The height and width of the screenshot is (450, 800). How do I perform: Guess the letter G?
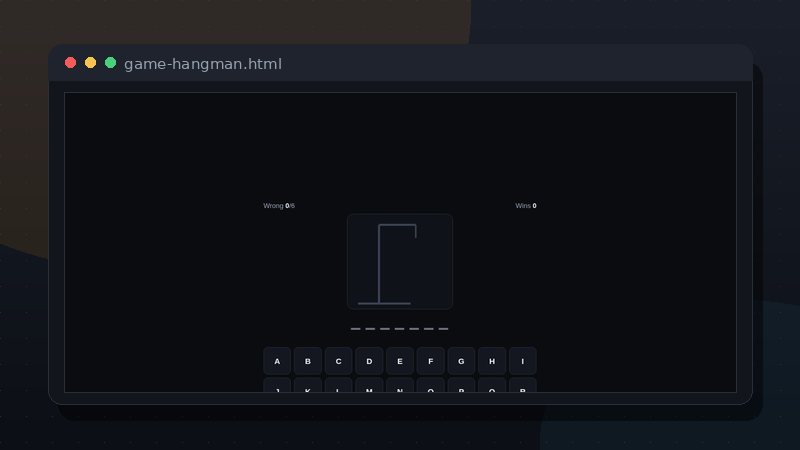tap(461, 361)
